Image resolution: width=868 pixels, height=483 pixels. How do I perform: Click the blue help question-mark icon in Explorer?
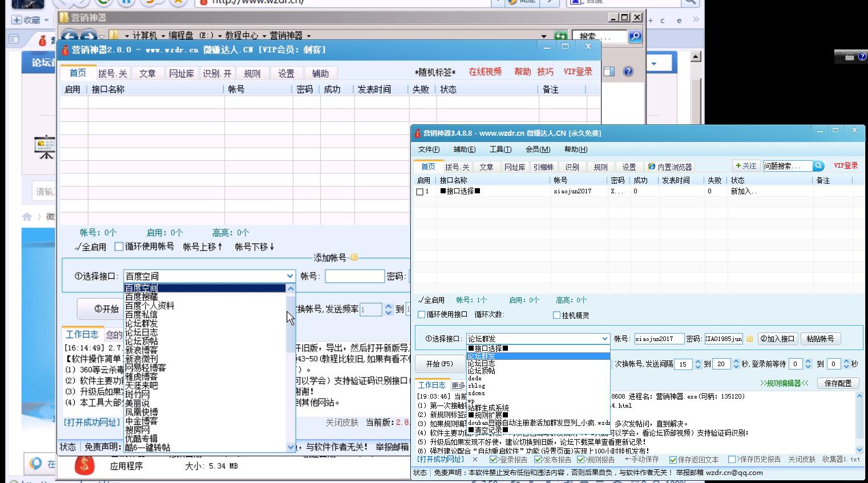tap(628, 72)
